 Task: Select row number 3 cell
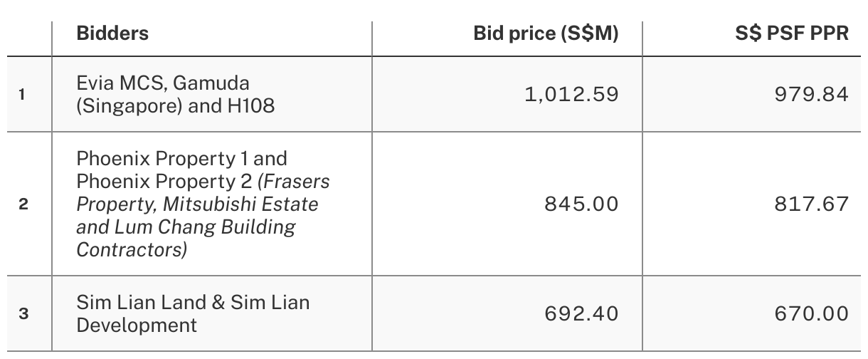pos(23,313)
